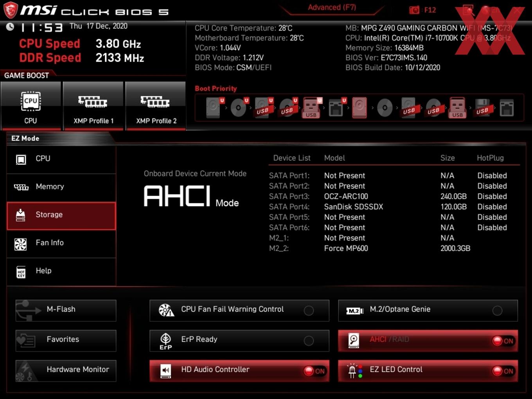The image size is (532, 399).
Task: Open the CPU section in EZ Mode sidebar
Action: click(61, 159)
